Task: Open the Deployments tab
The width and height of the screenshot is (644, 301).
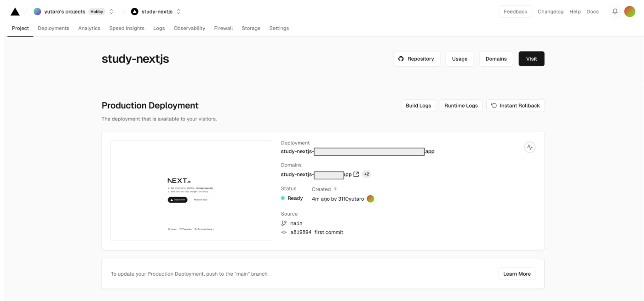Action: pos(53,28)
